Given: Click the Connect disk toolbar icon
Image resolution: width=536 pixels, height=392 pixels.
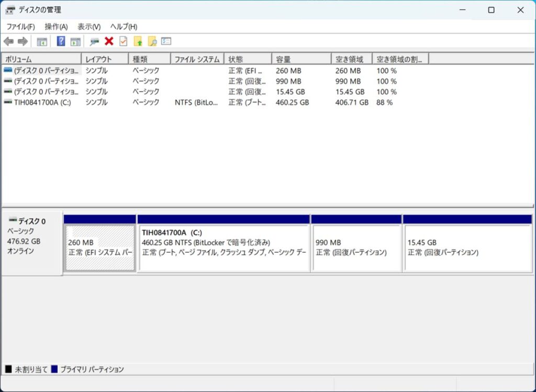Looking at the screenshot, I should point(94,42).
